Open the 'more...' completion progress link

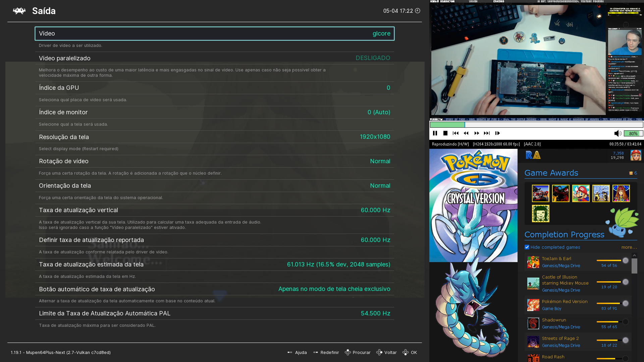629,247
